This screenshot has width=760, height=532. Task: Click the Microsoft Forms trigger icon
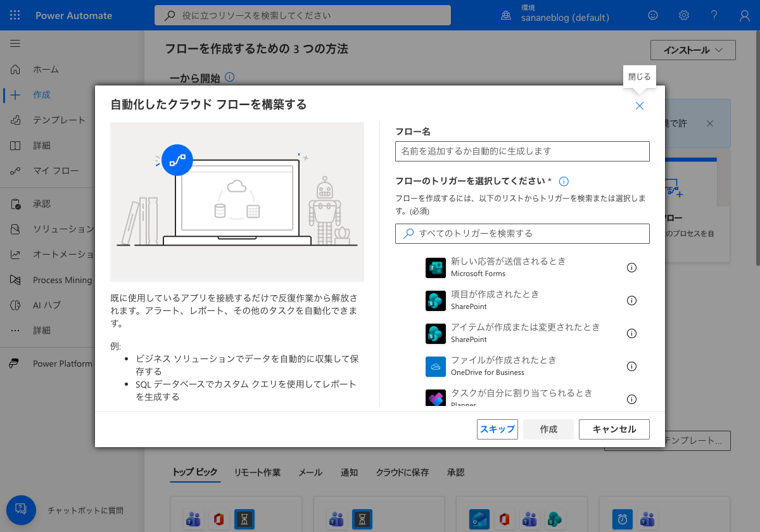coord(436,268)
